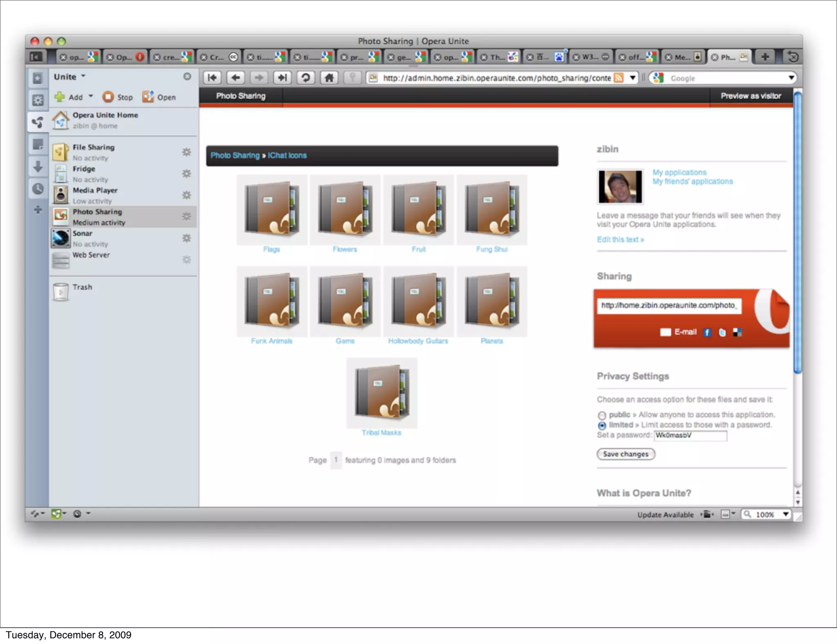Open the Flowers folder thumbnail

[345, 210]
